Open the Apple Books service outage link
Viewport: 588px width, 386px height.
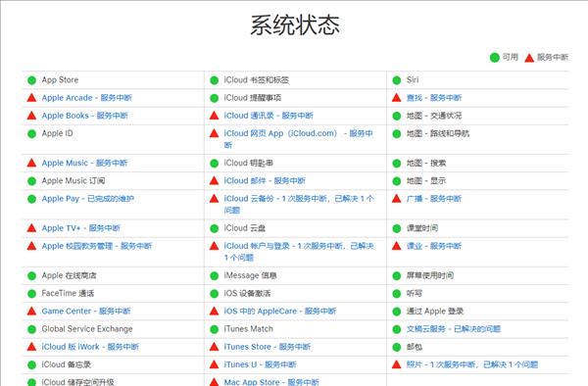pos(84,116)
